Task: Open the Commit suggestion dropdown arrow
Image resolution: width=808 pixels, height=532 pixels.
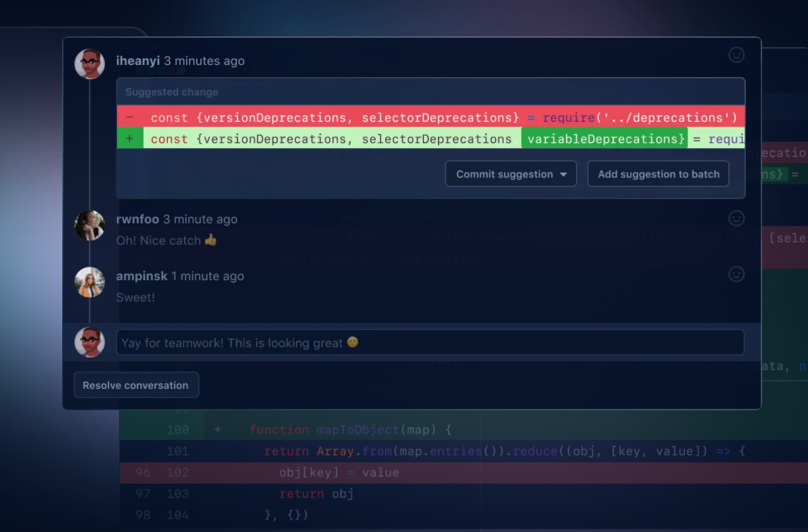Action: (x=565, y=174)
